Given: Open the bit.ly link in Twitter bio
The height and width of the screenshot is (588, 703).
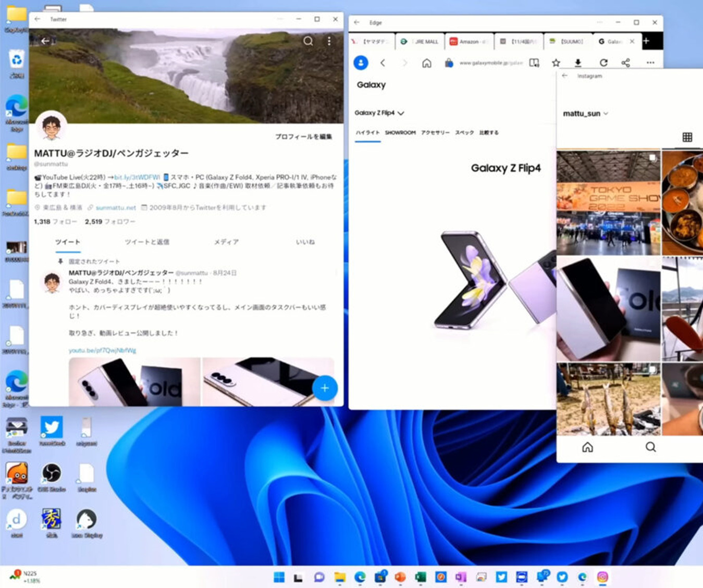Looking at the screenshot, I should (137, 177).
